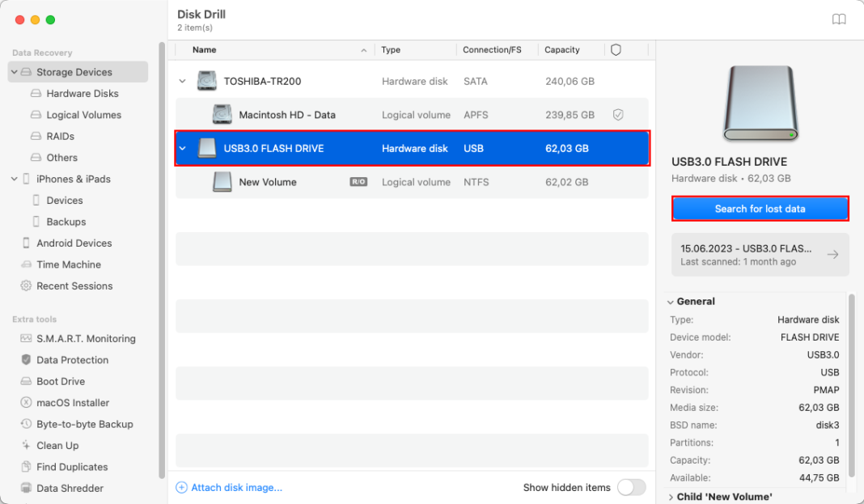
Task: Enable Show hidden items
Action: (x=630, y=488)
